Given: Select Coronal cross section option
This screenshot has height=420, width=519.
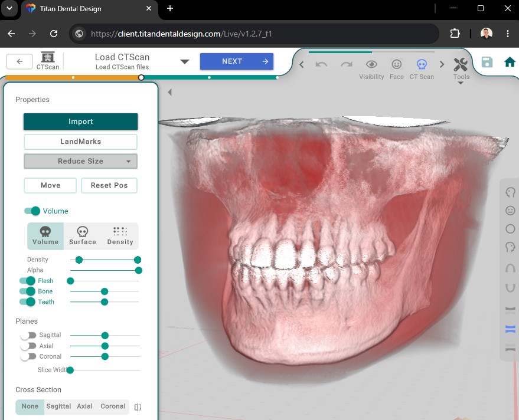Looking at the screenshot, I should tap(113, 406).
